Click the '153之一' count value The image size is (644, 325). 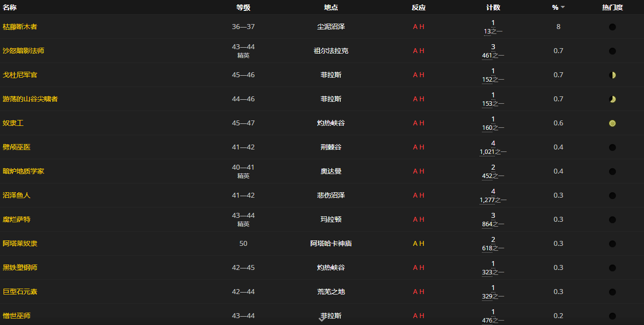tap(493, 104)
